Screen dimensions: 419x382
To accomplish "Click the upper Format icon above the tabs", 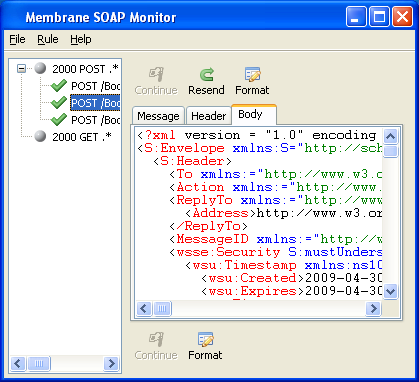I will [x=252, y=74].
